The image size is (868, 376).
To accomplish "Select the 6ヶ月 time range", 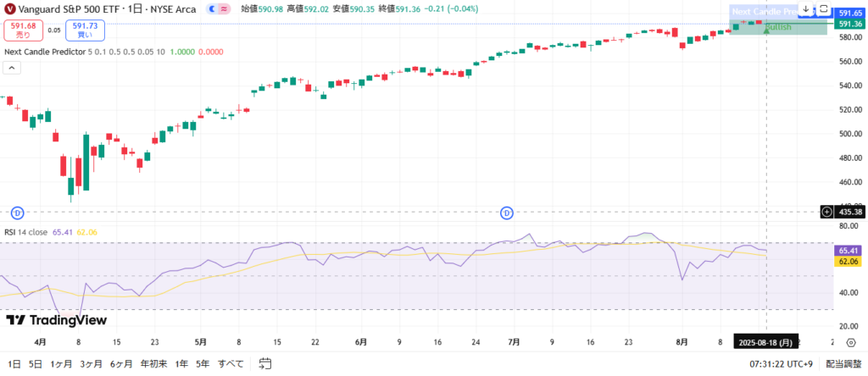I will click(120, 364).
